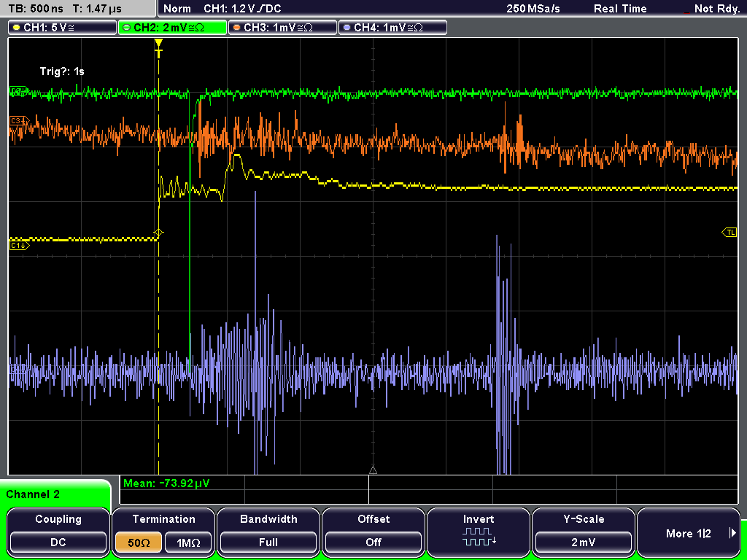
Task: Click the C2 green ground level marker
Action: point(18,91)
